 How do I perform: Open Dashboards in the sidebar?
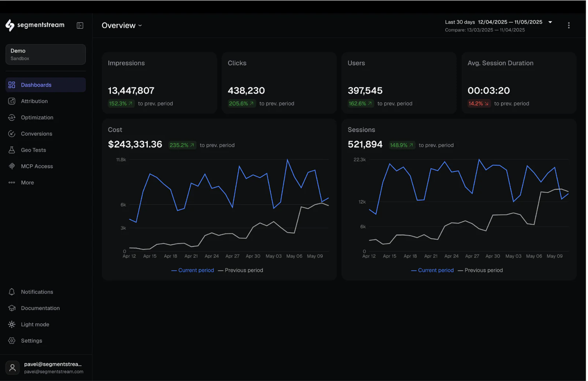click(46, 85)
